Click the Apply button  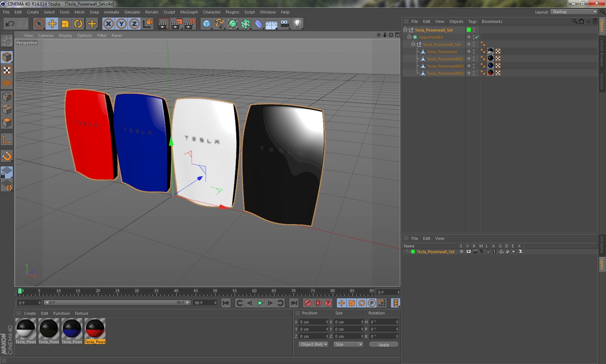point(384,344)
